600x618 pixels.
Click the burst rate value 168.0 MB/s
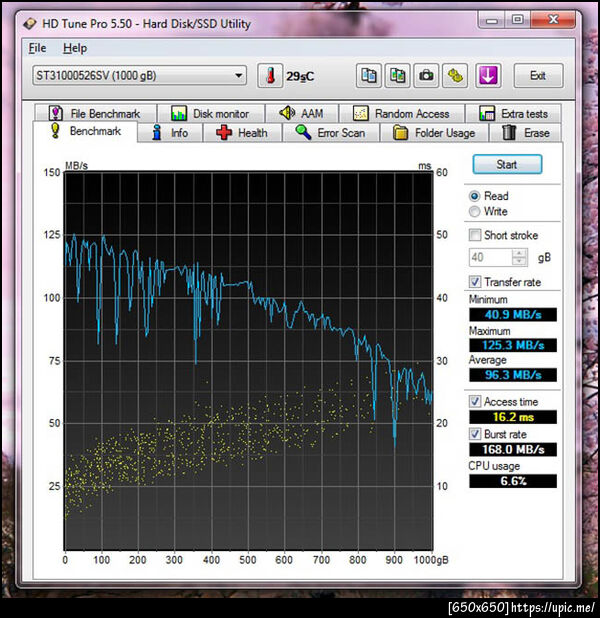[x=513, y=449]
